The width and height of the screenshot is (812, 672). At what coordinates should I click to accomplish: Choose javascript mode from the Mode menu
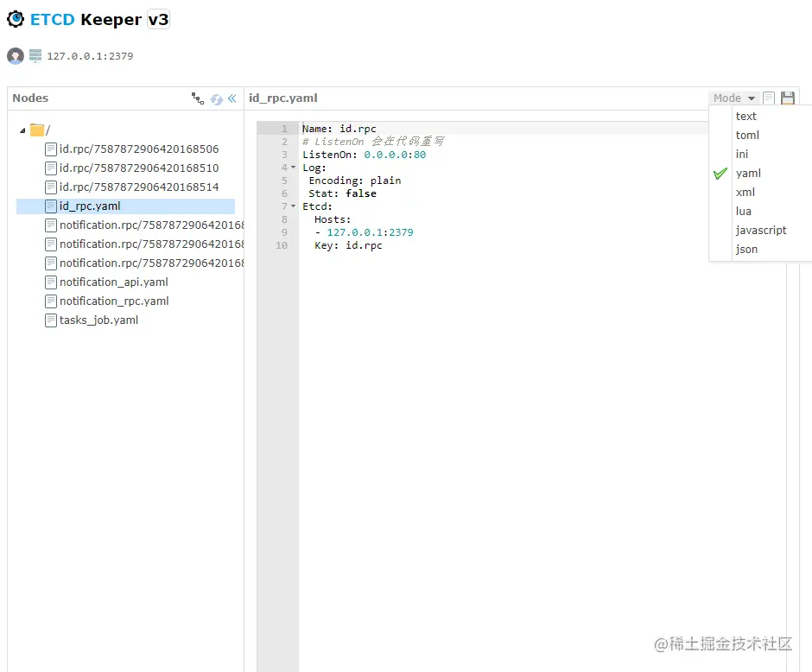[761, 231]
